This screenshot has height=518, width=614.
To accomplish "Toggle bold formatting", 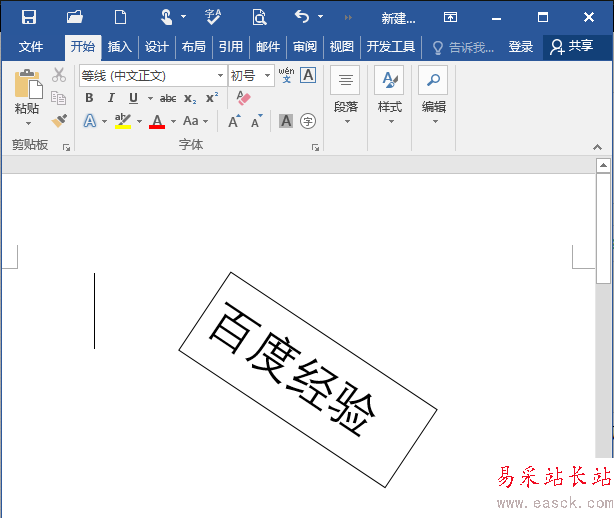I will coord(89,98).
